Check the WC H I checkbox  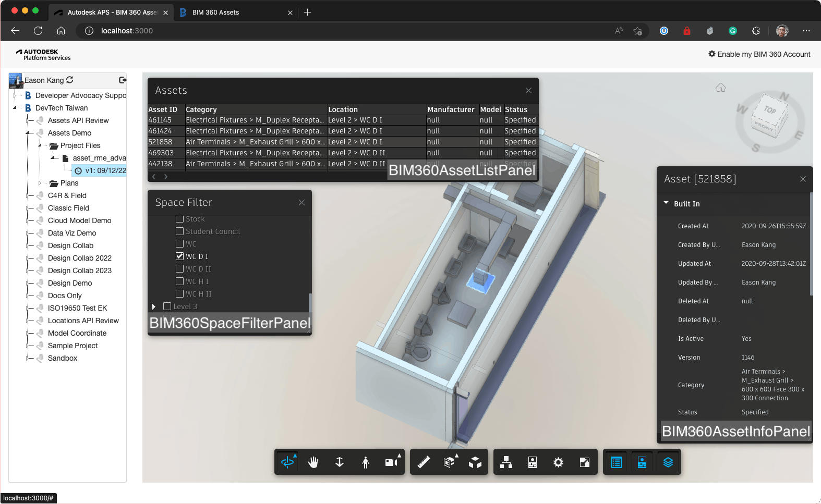point(180,281)
